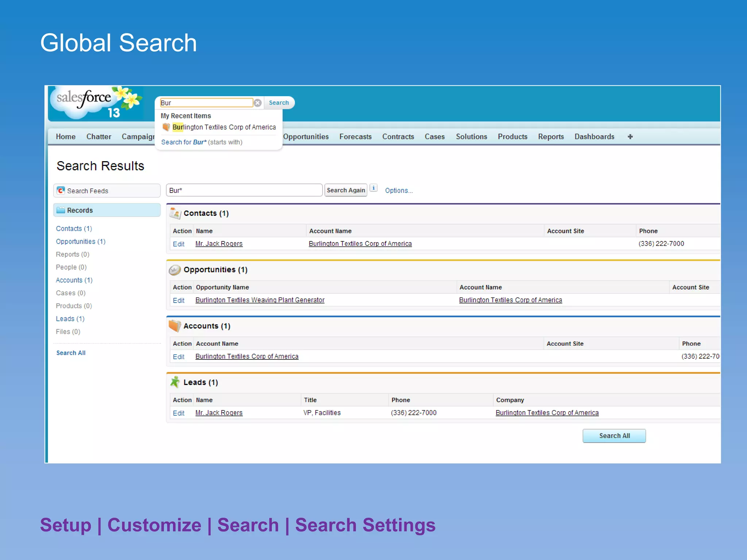Click the Records folder icon
Image resolution: width=747 pixels, height=560 pixels.
(x=61, y=210)
